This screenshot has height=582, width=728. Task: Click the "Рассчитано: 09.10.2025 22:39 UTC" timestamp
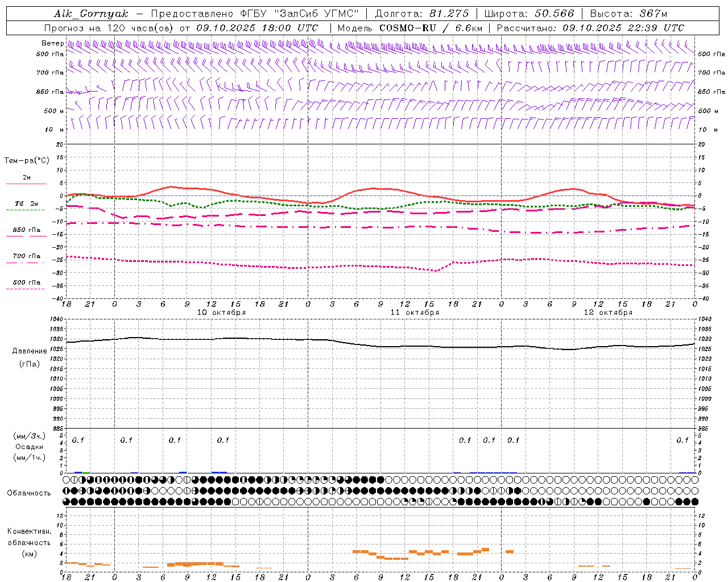point(590,28)
